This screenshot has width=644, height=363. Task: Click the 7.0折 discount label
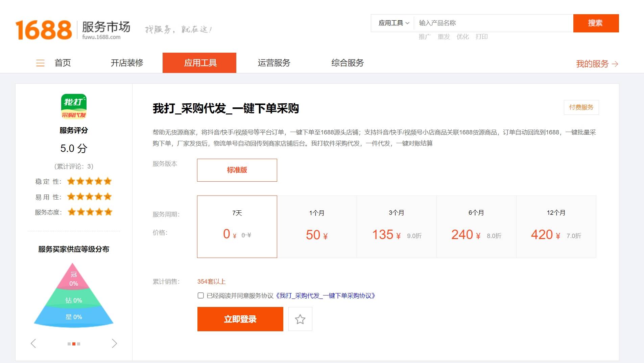pyautogui.click(x=574, y=236)
